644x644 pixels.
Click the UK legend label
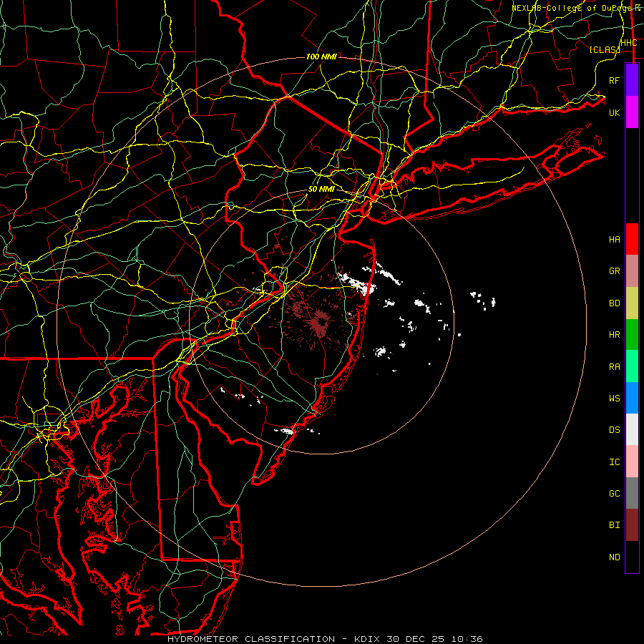[614, 112]
